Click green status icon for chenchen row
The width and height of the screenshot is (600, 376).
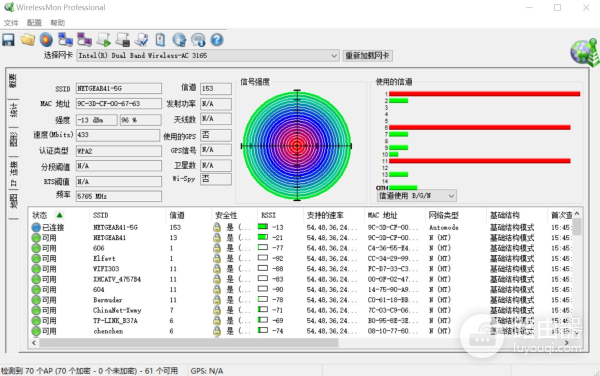tap(36, 331)
